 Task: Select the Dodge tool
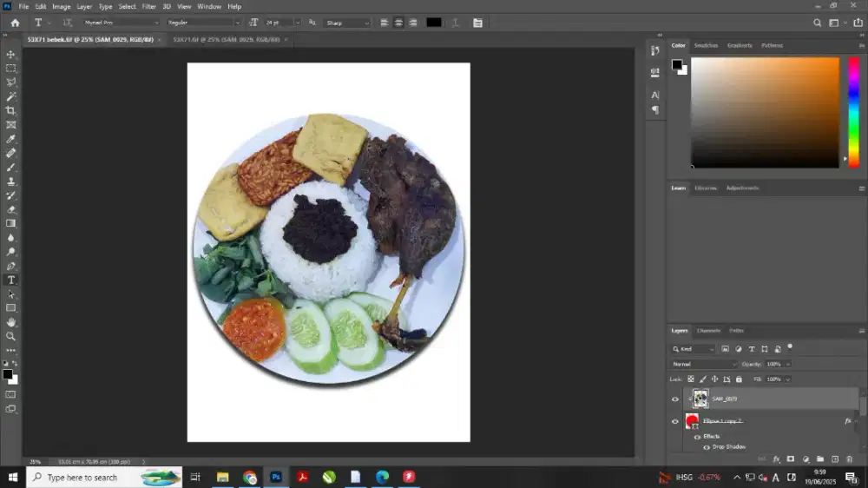[10, 252]
